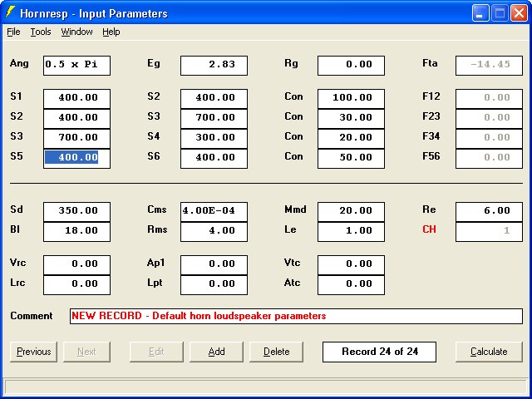The image size is (532, 399).
Task: Run Calculate on the parameters
Action: click(x=489, y=352)
